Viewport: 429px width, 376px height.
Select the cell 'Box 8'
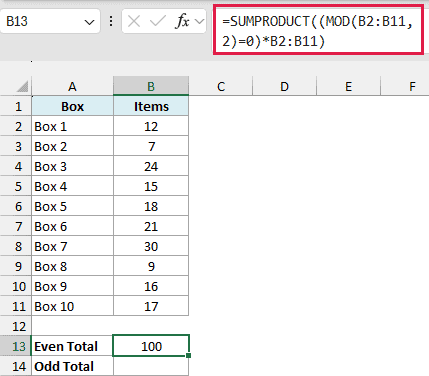pyautogui.click(x=72, y=267)
